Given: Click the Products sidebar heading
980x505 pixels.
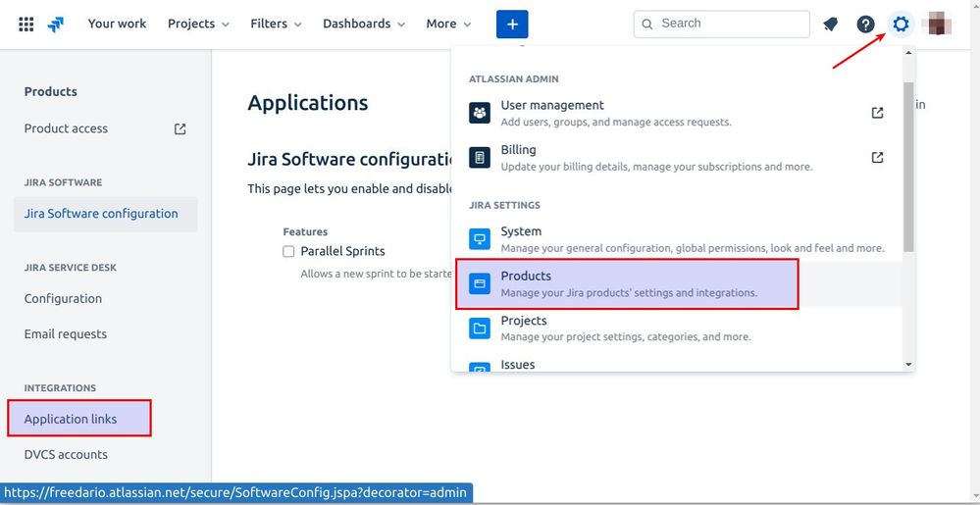Looking at the screenshot, I should coord(51,91).
